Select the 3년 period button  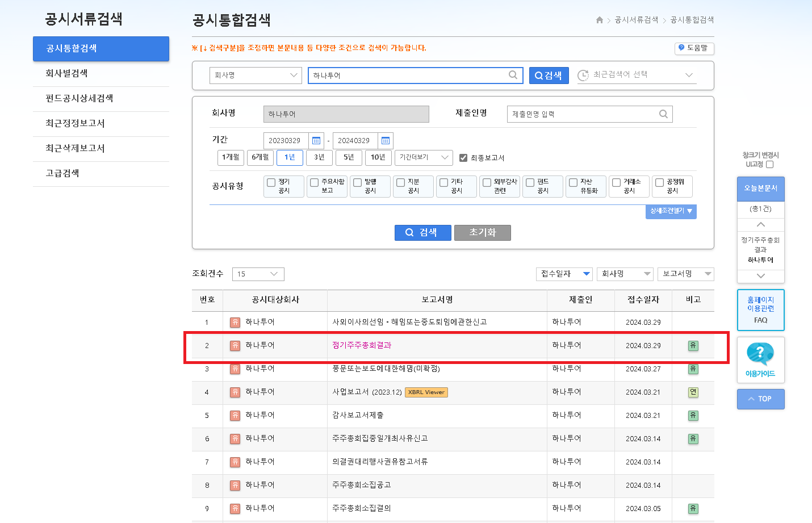pyautogui.click(x=319, y=157)
